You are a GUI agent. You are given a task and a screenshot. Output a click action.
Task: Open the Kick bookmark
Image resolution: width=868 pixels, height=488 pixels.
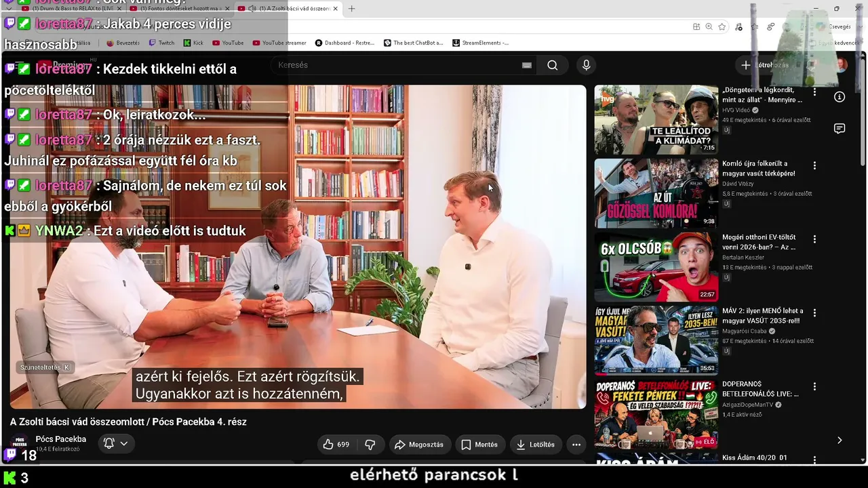(193, 43)
